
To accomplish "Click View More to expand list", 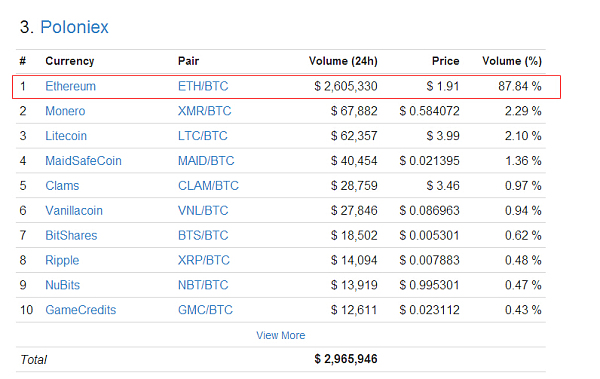I will (x=280, y=335).
